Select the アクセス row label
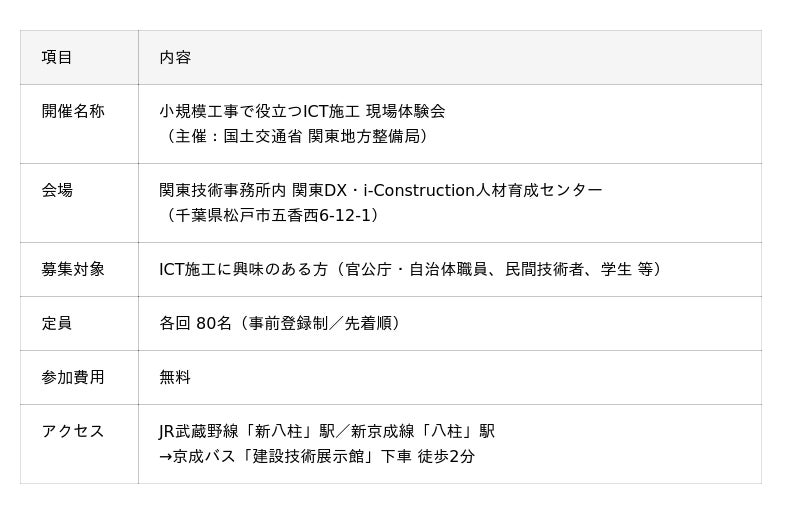This screenshot has height=514, width=800. tap(73, 431)
